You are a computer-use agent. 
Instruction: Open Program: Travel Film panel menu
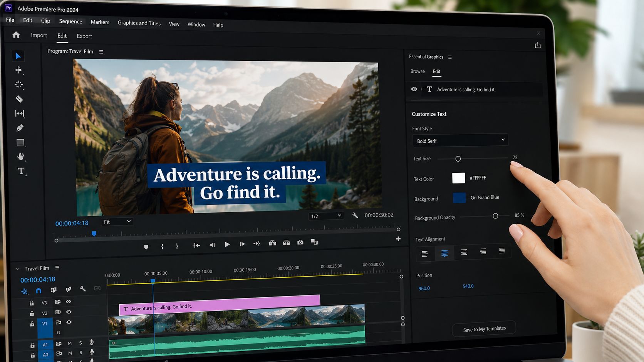point(101,52)
